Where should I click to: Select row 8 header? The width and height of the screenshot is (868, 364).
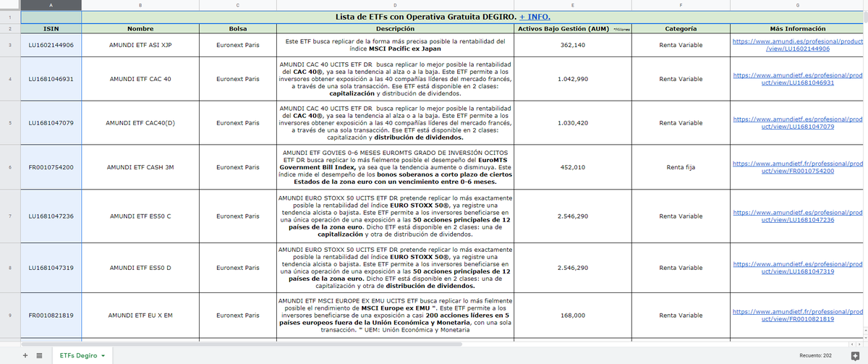coord(10,268)
